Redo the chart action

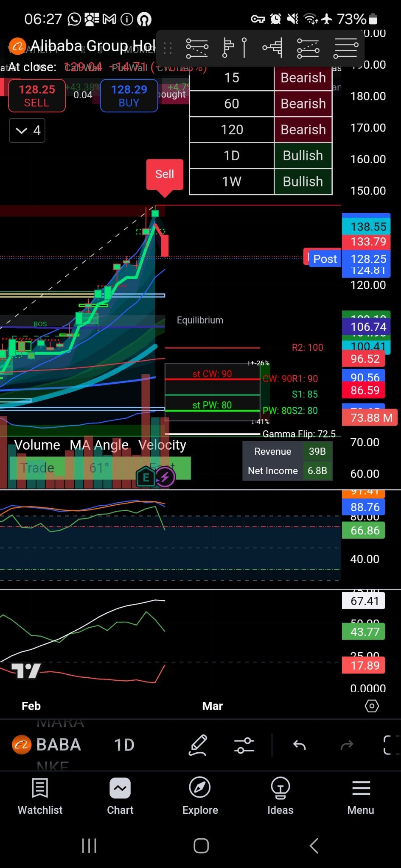pyautogui.click(x=347, y=745)
